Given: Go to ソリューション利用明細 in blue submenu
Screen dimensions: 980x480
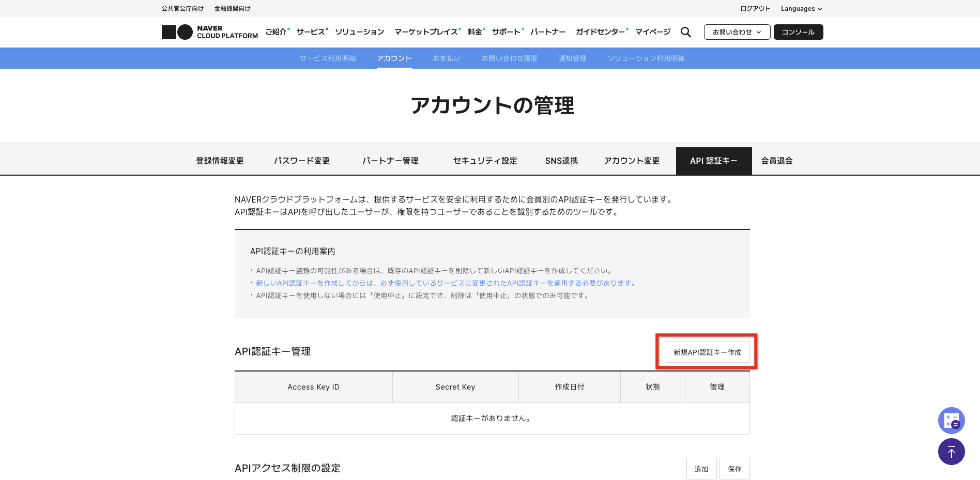Looking at the screenshot, I should click(x=646, y=58).
